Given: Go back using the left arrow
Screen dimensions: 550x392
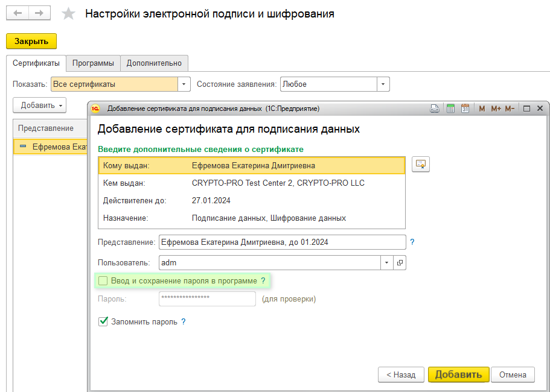Looking at the screenshot, I should point(18,13).
